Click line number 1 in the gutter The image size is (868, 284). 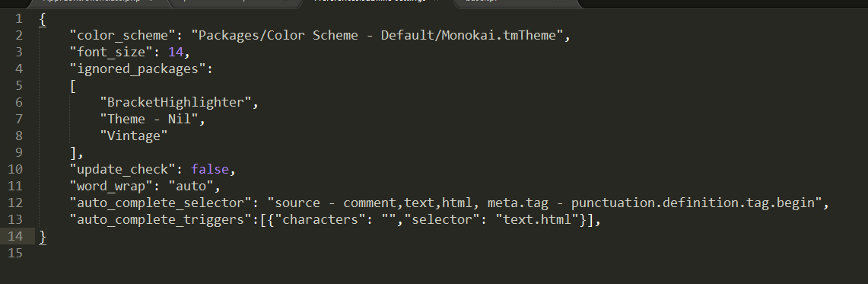[x=19, y=19]
